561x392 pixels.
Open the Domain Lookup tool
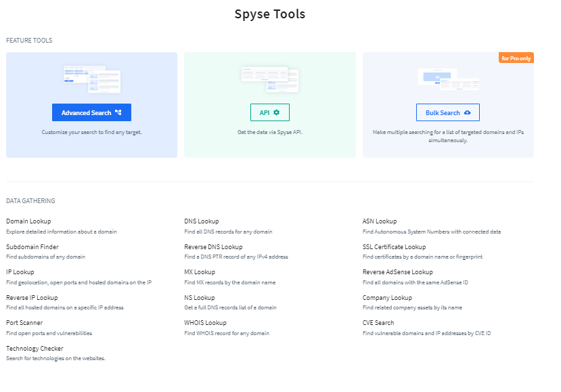(x=29, y=221)
